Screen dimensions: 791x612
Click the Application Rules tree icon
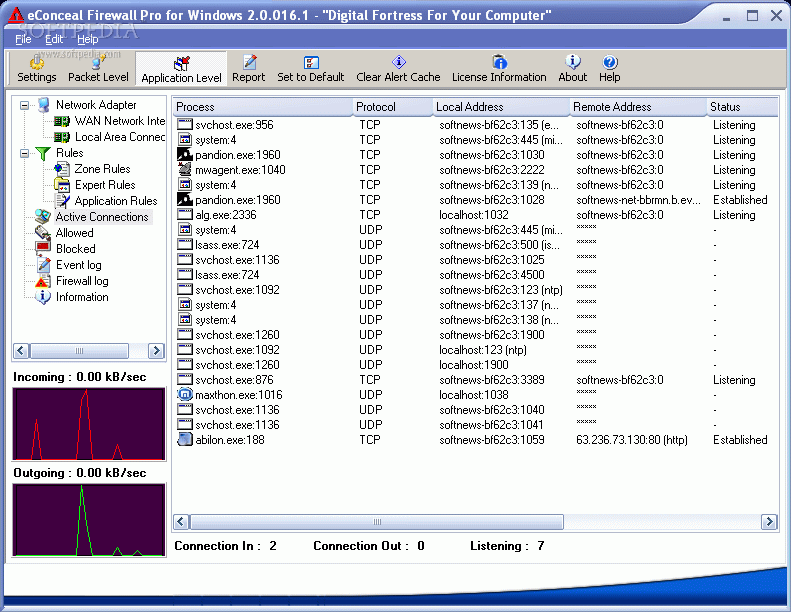62,201
